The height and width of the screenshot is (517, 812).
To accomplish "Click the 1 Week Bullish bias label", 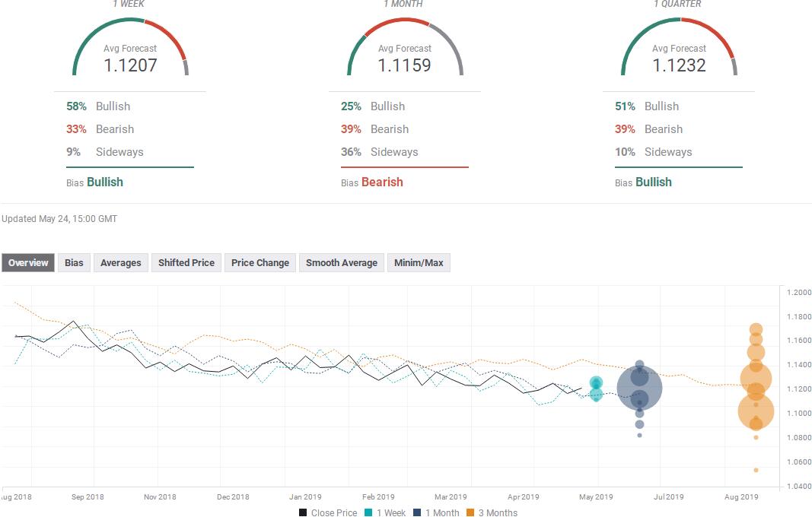I will [x=105, y=182].
